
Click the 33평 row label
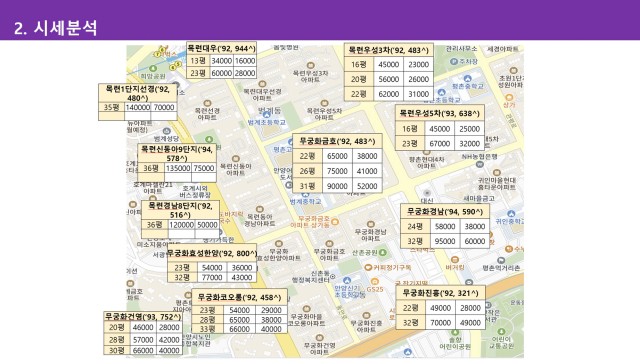[207, 329]
